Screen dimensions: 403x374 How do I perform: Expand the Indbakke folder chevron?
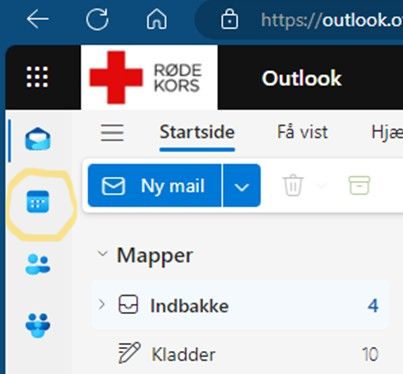(x=102, y=304)
